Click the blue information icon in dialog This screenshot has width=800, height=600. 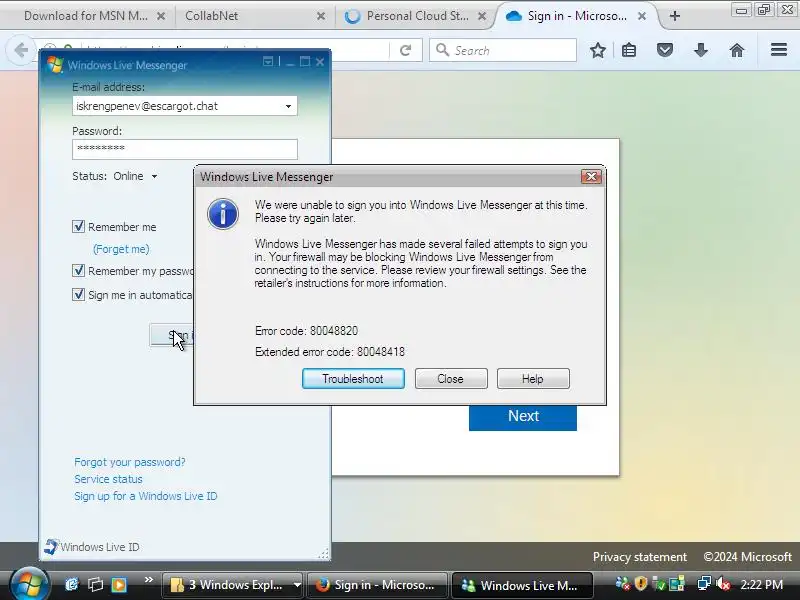point(223,214)
